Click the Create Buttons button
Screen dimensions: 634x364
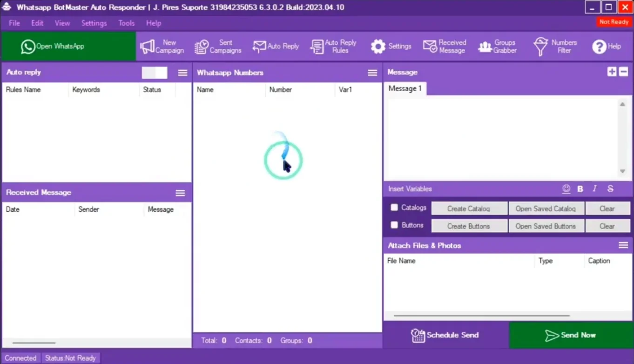[x=469, y=226]
